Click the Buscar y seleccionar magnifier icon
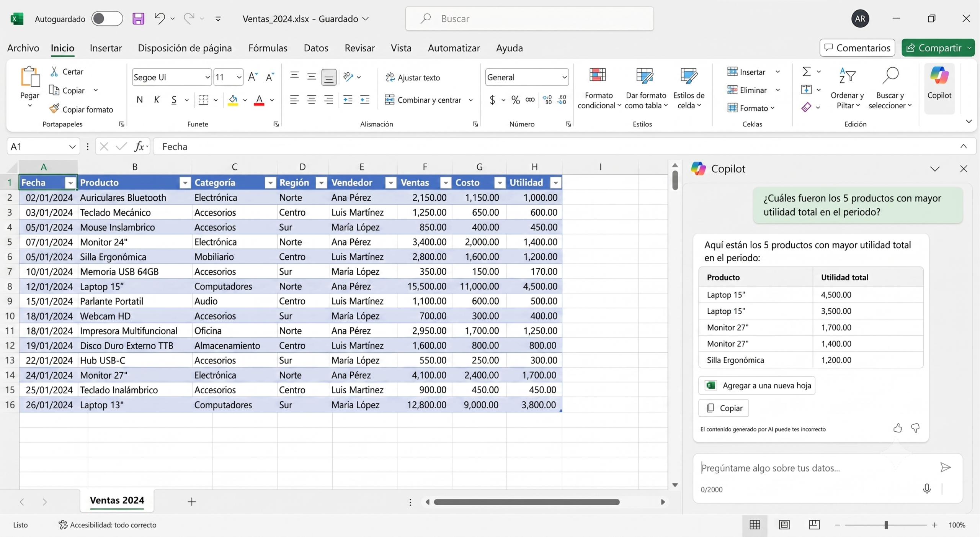The height and width of the screenshot is (537, 980). (x=890, y=76)
